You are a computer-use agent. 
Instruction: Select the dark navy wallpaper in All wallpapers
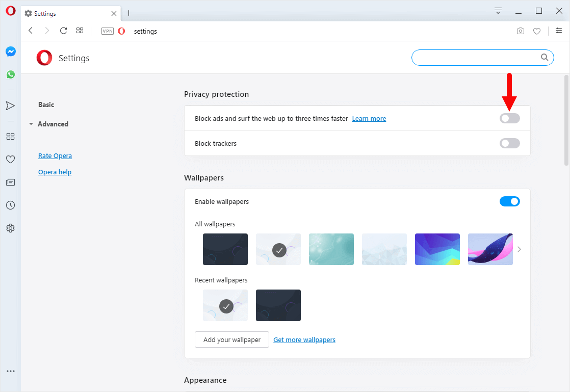[x=225, y=249]
